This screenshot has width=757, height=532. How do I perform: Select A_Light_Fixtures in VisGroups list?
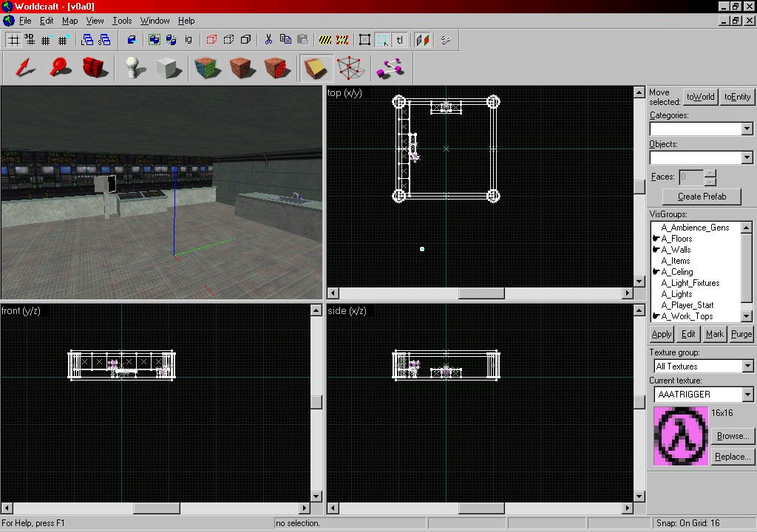pos(690,283)
